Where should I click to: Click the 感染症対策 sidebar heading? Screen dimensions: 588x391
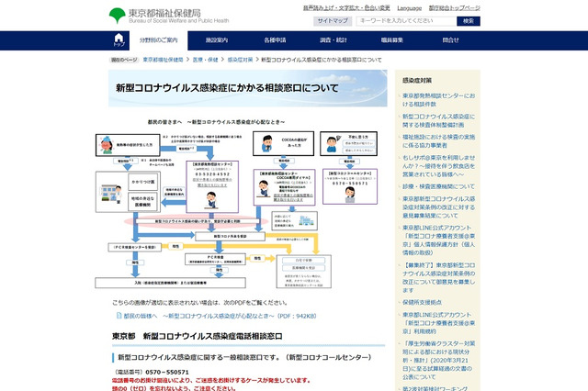click(x=416, y=80)
